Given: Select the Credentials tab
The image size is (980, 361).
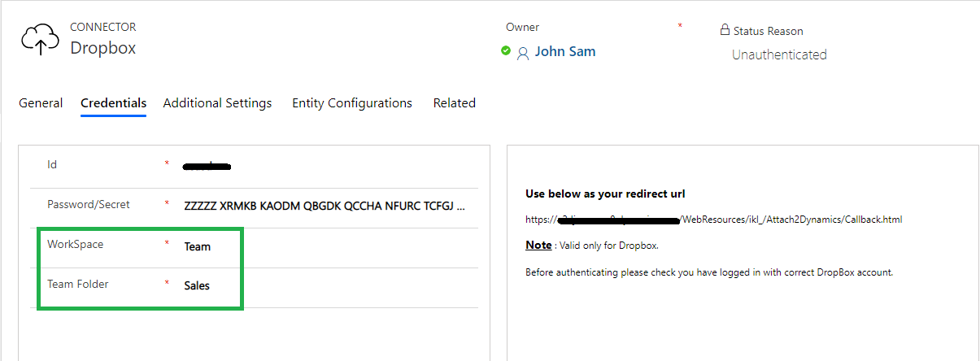Looking at the screenshot, I should click(x=113, y=103).
